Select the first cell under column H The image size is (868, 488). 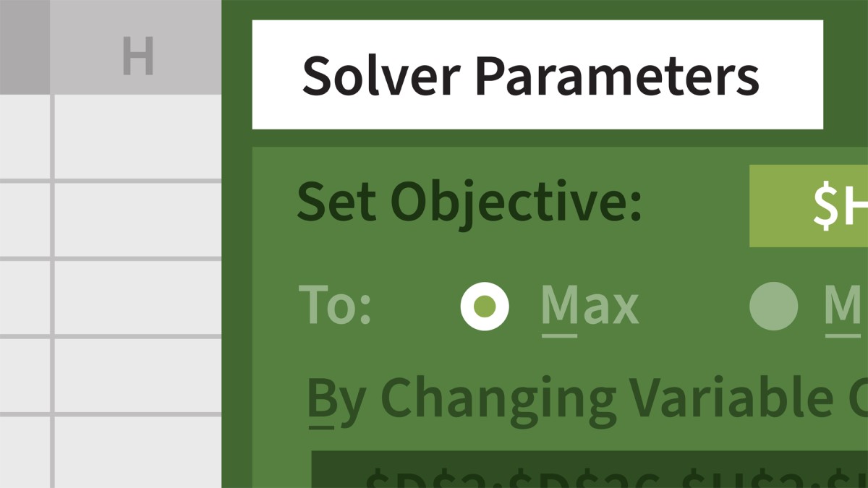pyautogui.click(x=137, y=136)
